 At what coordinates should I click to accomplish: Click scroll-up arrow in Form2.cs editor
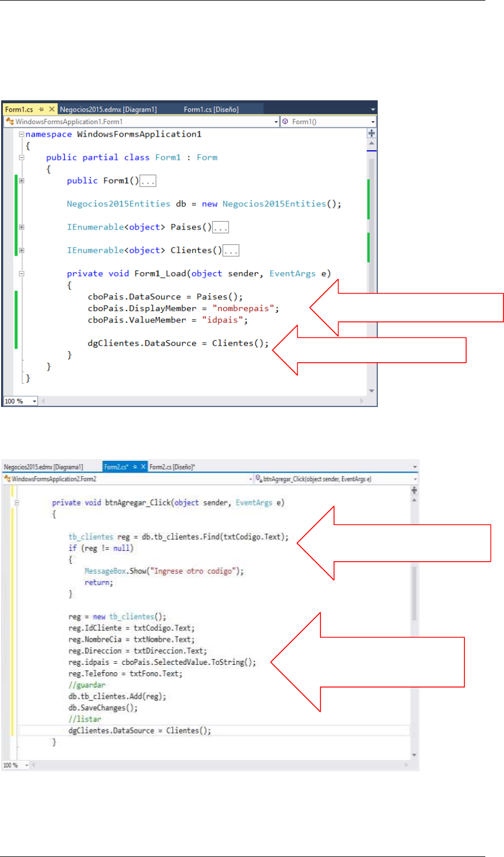coord(414,500)
